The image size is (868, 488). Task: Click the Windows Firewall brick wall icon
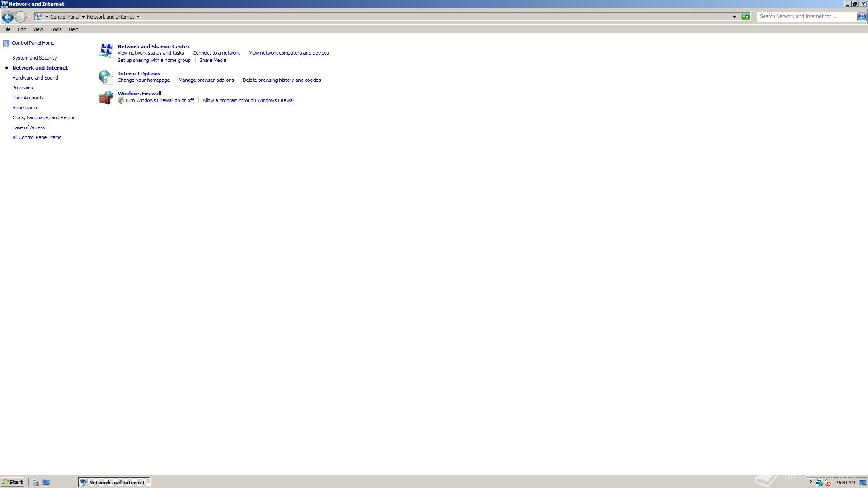tap(106, 98)
